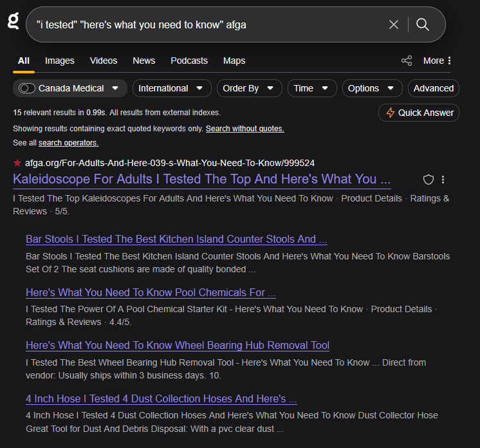Open Bar Stools I Tested result link
This screenshot has height=448, width=480.
click(x=176, y=239)
